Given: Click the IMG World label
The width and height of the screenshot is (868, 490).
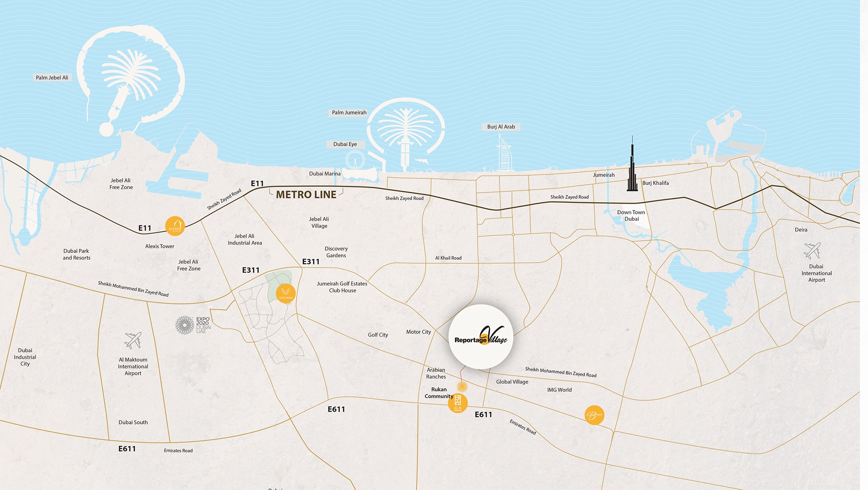Looking at the screenshot, I should tap(559, 390).
